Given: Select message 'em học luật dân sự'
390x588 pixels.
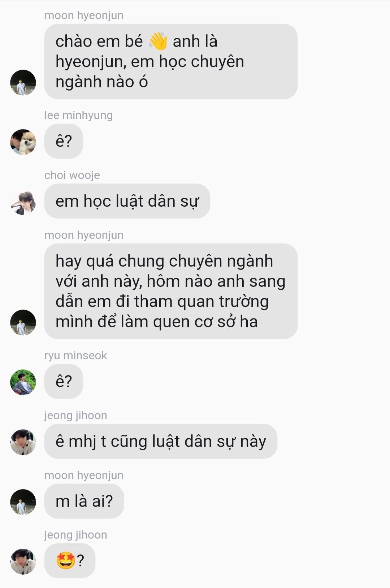Looking at the screenshot, I should [x=127, y=201].
